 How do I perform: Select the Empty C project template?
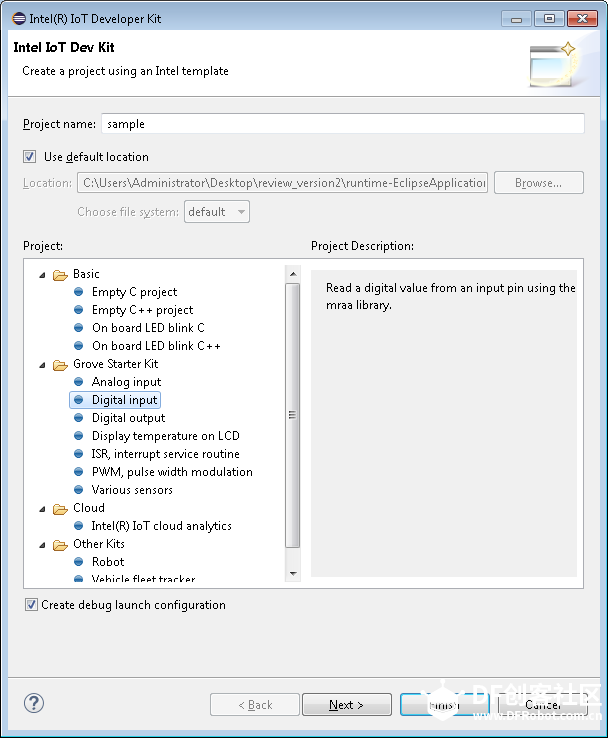pyautogui.click(x=135, y=292)
